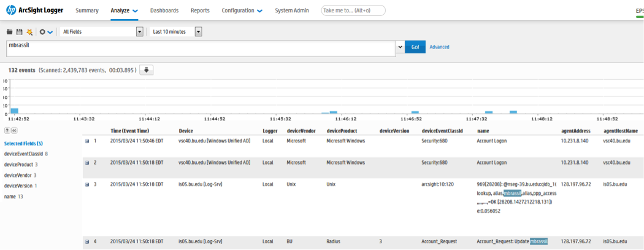
Task: Click the '132 events' result count
Action: (21, 70)
